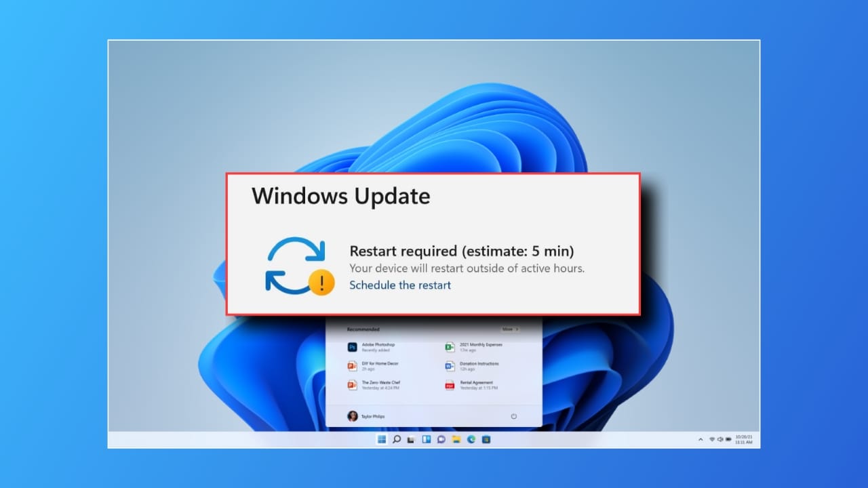Click the volume speaker icon in tray
Image resolution: width=868 pixels, height=488 pixels.
click(x=720, y=439)
